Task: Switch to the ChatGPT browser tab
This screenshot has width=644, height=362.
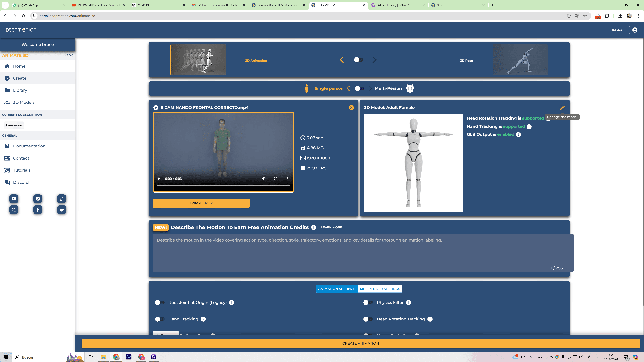Action: coord(158,5)
